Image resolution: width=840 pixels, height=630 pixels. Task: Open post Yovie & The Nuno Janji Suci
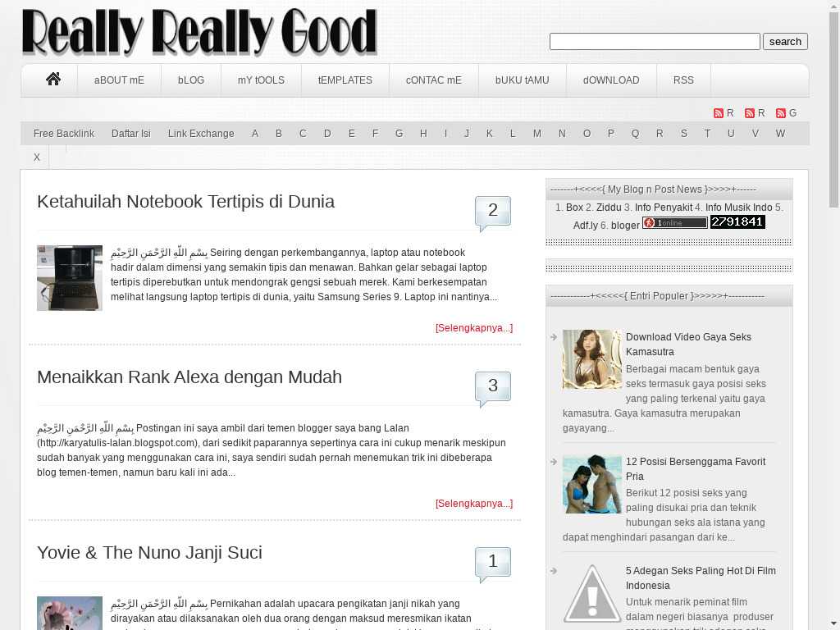[149, 553]
